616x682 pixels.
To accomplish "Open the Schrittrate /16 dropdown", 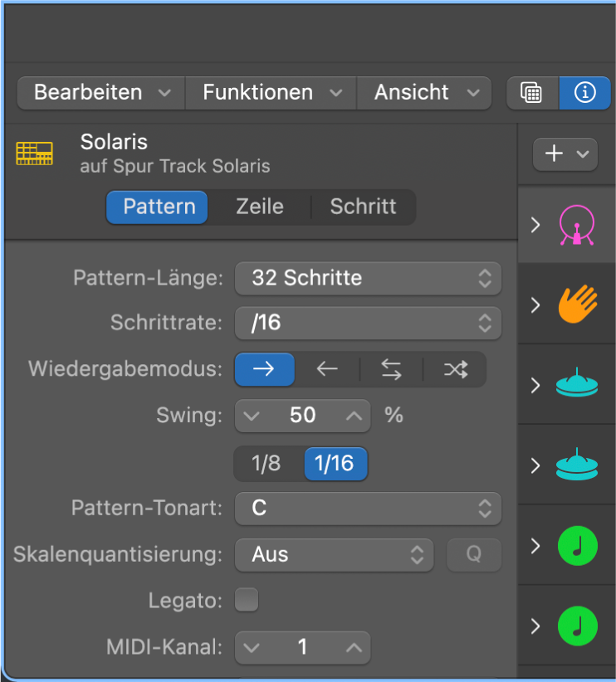I will coord(368,324).
